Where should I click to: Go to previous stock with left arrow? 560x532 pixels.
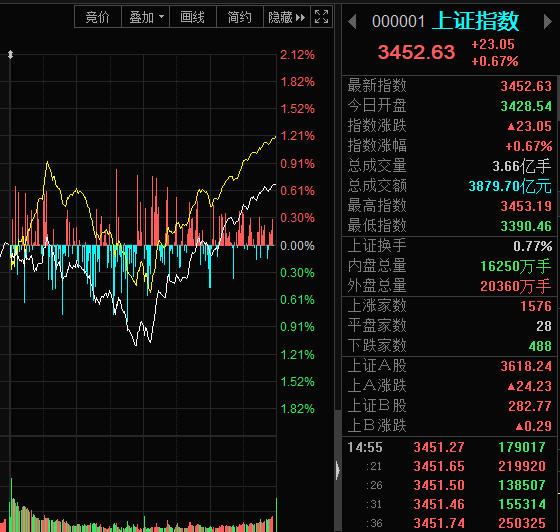pos(352,21)
